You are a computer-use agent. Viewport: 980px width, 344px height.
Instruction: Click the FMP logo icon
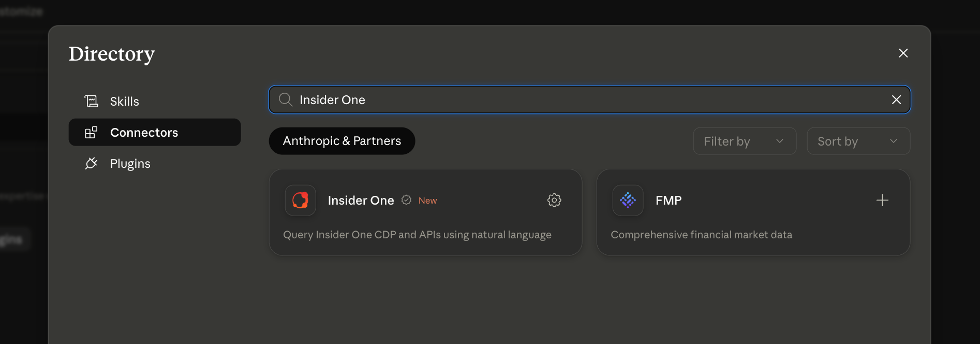pyautogui.click(x=628, y=200)
